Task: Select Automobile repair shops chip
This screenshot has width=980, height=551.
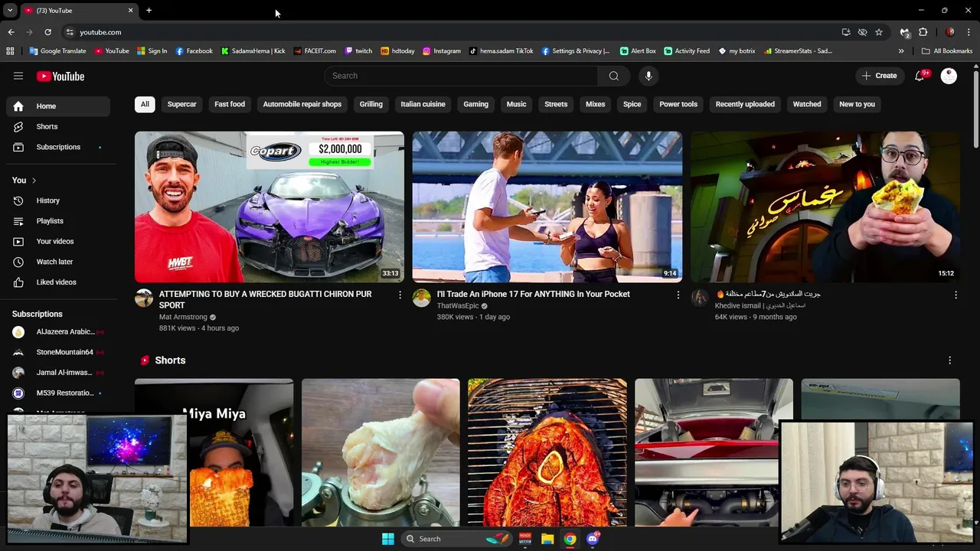Action: [x=302, y=104]
